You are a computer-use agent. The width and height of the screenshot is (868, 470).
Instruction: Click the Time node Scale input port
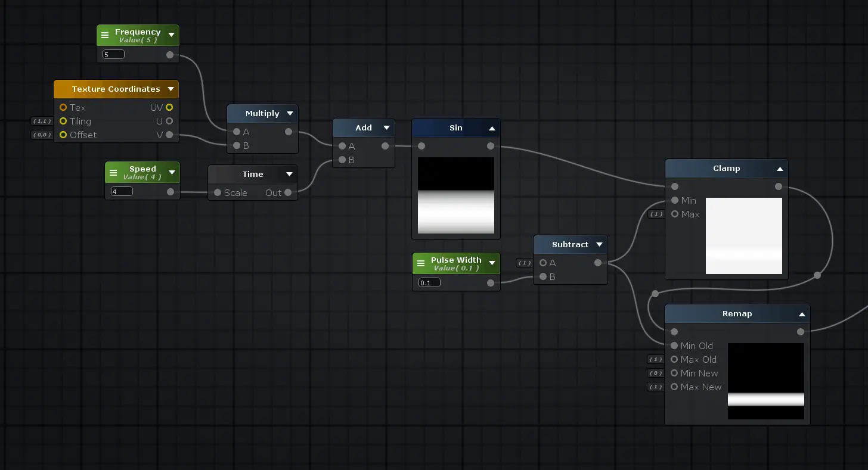click(218, 192)
